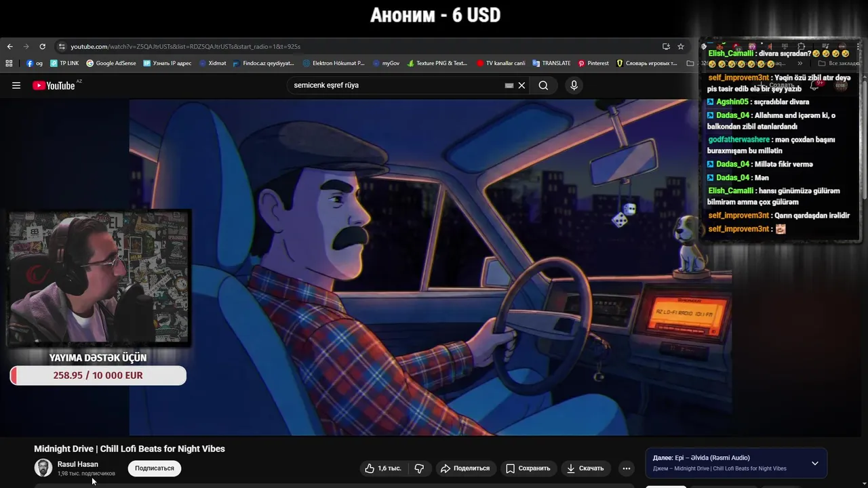Click Rasul Hasan channel name
Viewport: 868px width, 488px height.
point(78,464)
